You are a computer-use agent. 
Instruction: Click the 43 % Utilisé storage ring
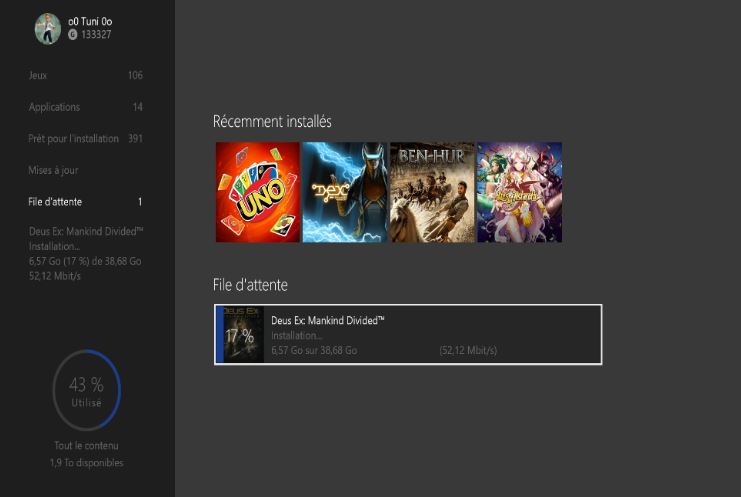click(x=86, y=390)
